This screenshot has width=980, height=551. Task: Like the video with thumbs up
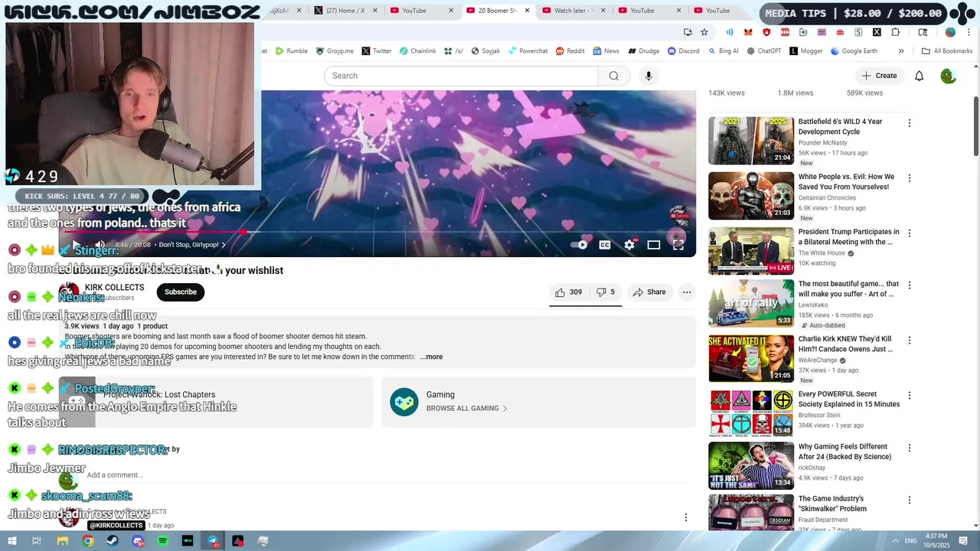click(x=568, y=292)
